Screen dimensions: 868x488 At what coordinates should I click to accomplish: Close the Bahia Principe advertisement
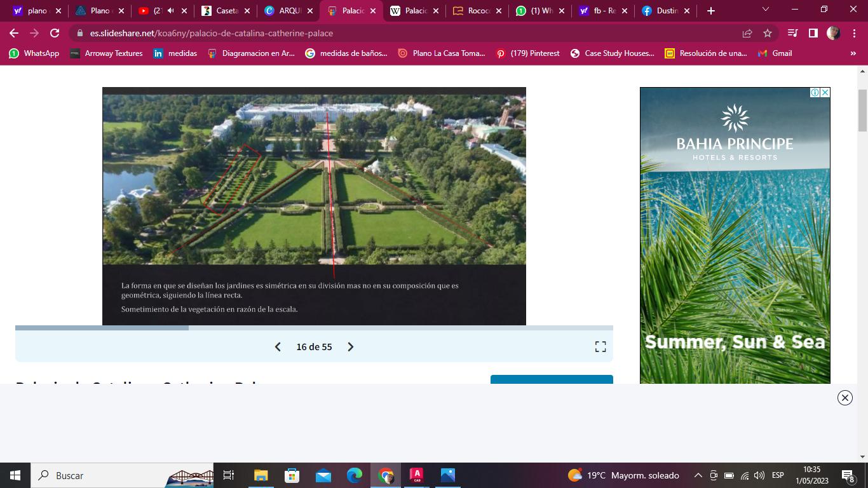(825, 93)
